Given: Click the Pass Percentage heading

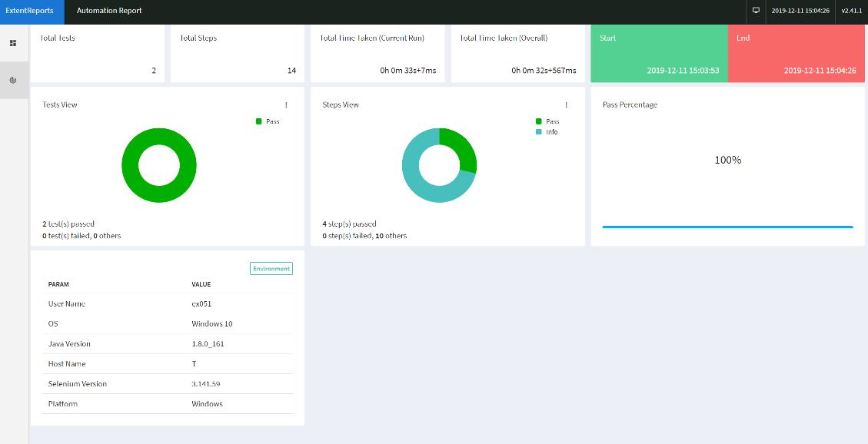Looking at the screenshot, I should [x=630, y=104].
